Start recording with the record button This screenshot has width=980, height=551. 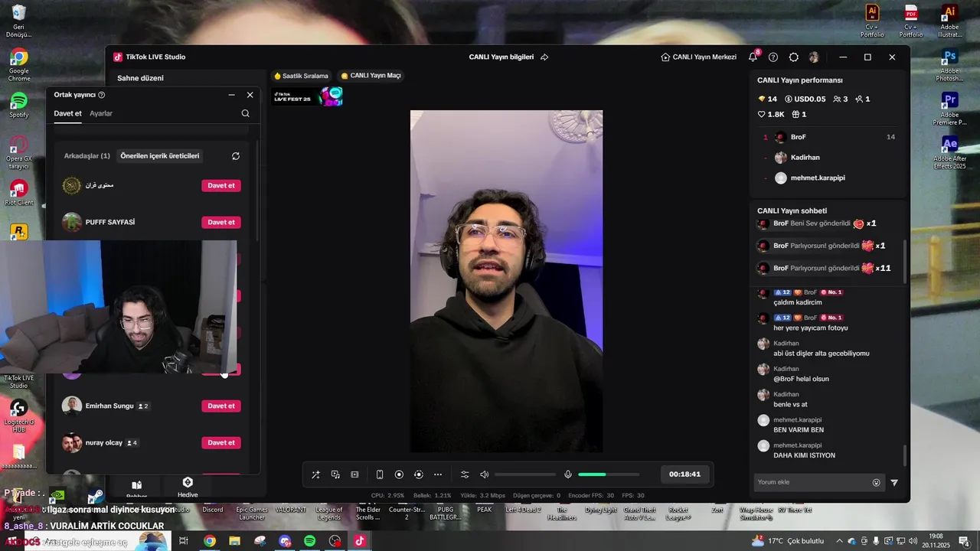tap(399, 474)
